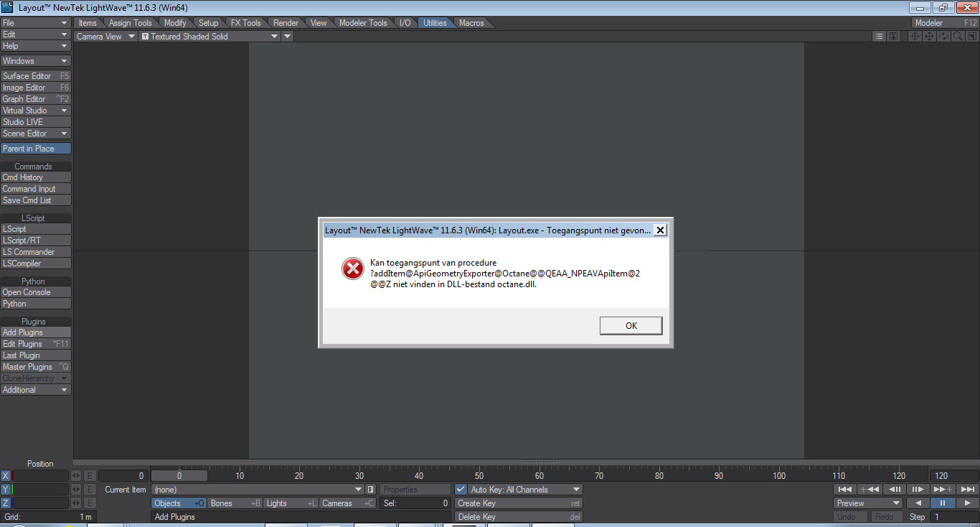Click the end frame 120 input field
Image resolution: width=980 pixels, height=527 pixels.
click(x=954, y=475)
